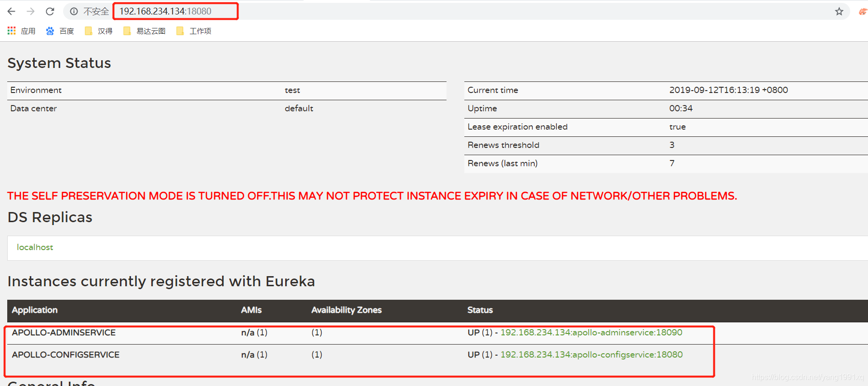Click the Renews threshold label
868x386 pixels.
pos(503,145)
